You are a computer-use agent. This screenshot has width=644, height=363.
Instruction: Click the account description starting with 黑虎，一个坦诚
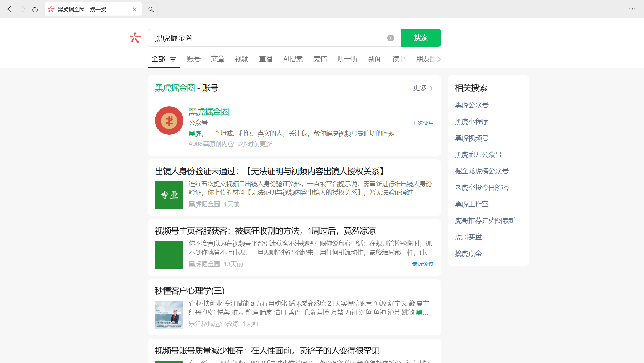tap(293, 133)
